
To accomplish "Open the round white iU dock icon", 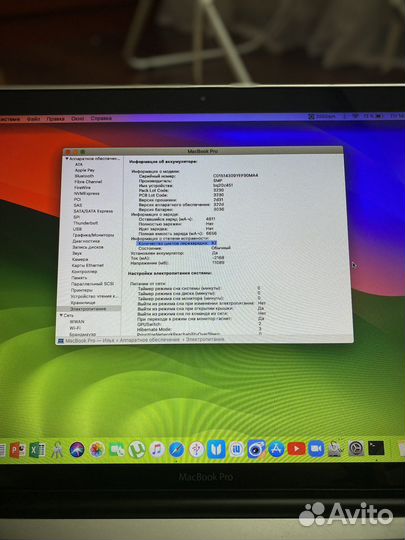I will pos(237,449).
